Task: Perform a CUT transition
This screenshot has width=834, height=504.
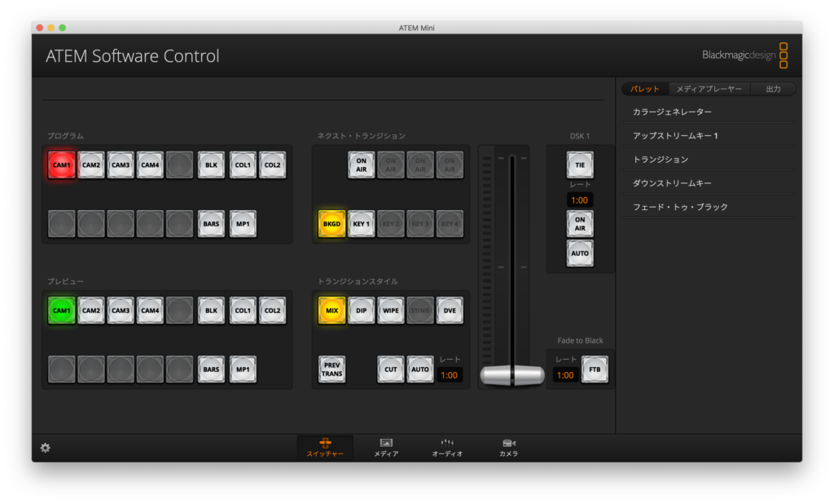Action: tap(391, 370)
